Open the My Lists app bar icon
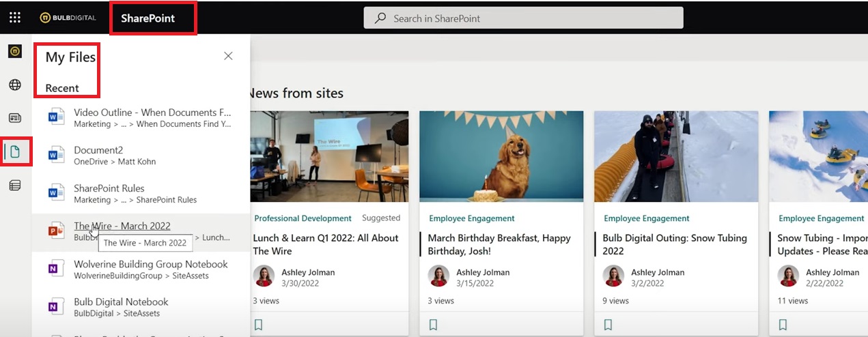 pos(15,185)
